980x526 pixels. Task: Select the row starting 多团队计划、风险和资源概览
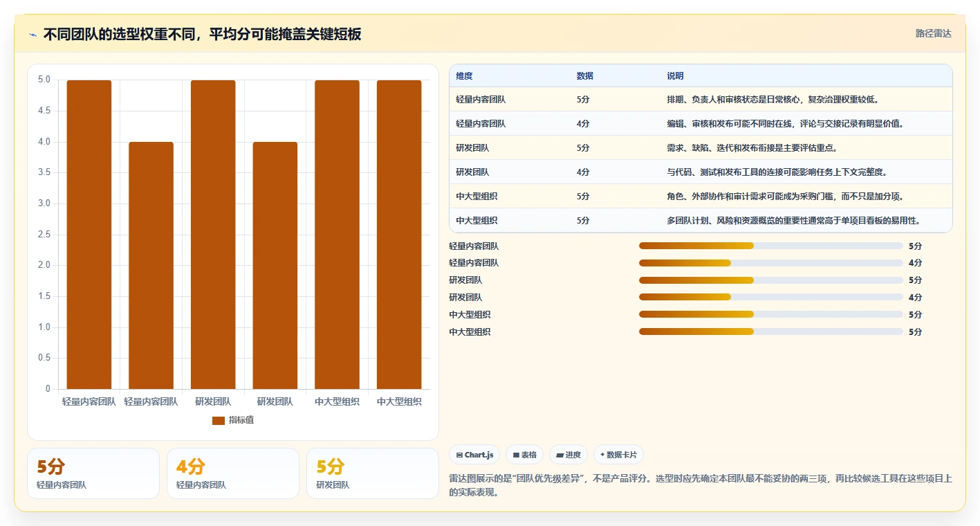click(701, 221)
